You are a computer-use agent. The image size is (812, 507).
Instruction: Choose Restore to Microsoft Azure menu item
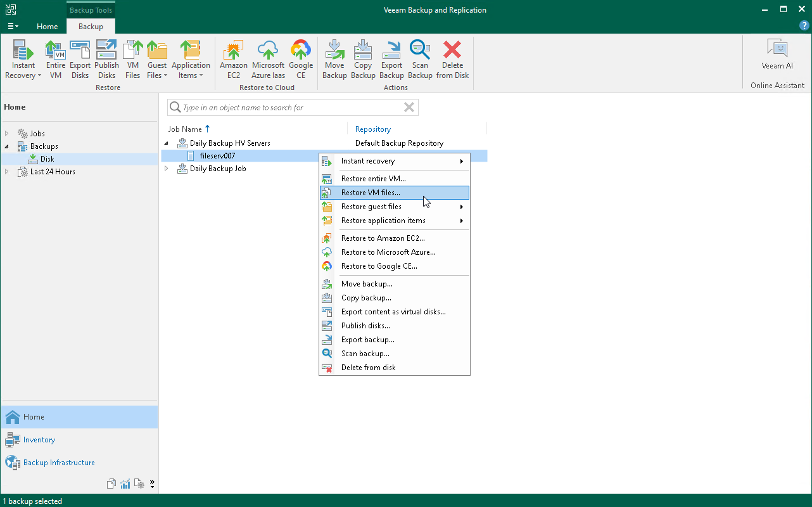[x=395, y=252]
